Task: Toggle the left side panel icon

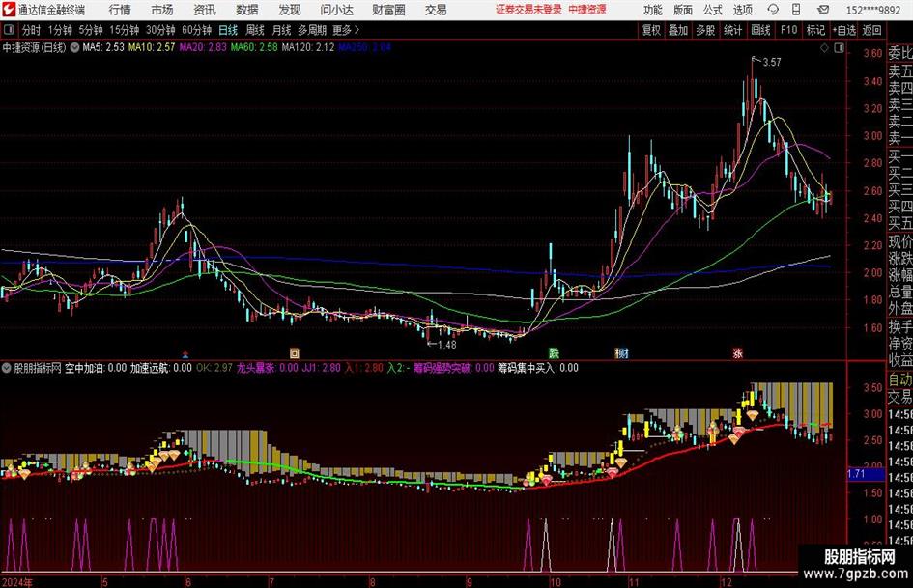Action: pos(8,30)
